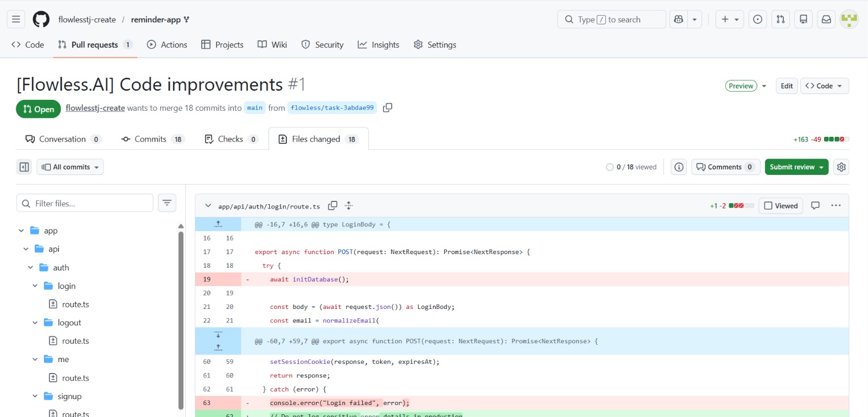The image size is (868, 417).
Task: Select the Files changed tab
Action: pyautogui.click(x=318, y=139)
